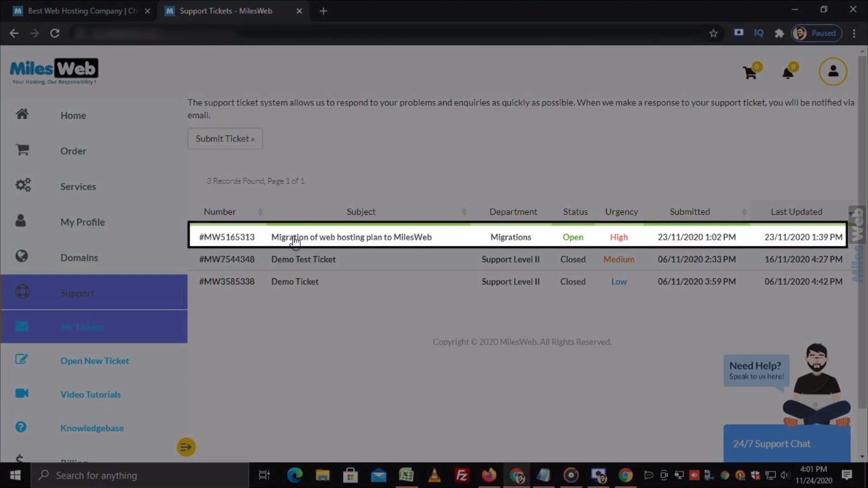Open the 24/7 Support Chat widget

[787, 444]
